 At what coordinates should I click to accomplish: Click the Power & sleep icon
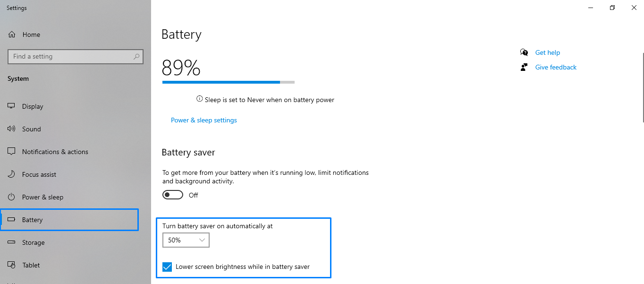[12, 197]
